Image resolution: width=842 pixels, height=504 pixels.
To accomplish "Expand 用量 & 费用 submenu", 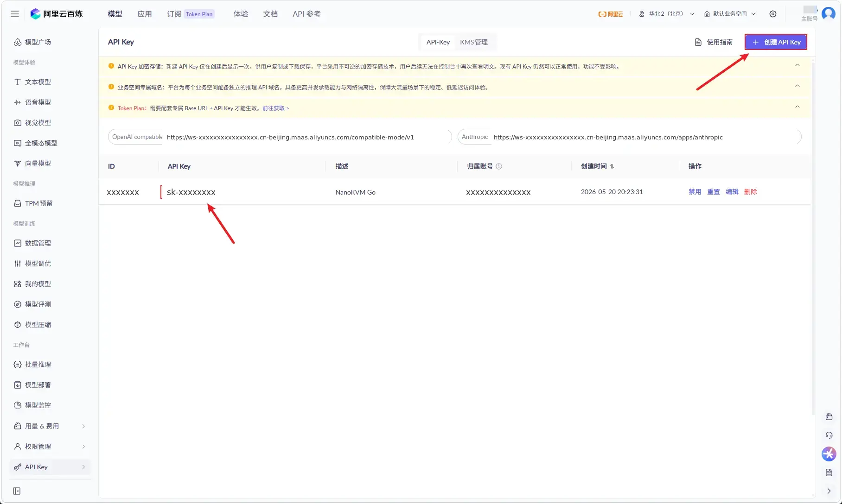I will point(83,426).
